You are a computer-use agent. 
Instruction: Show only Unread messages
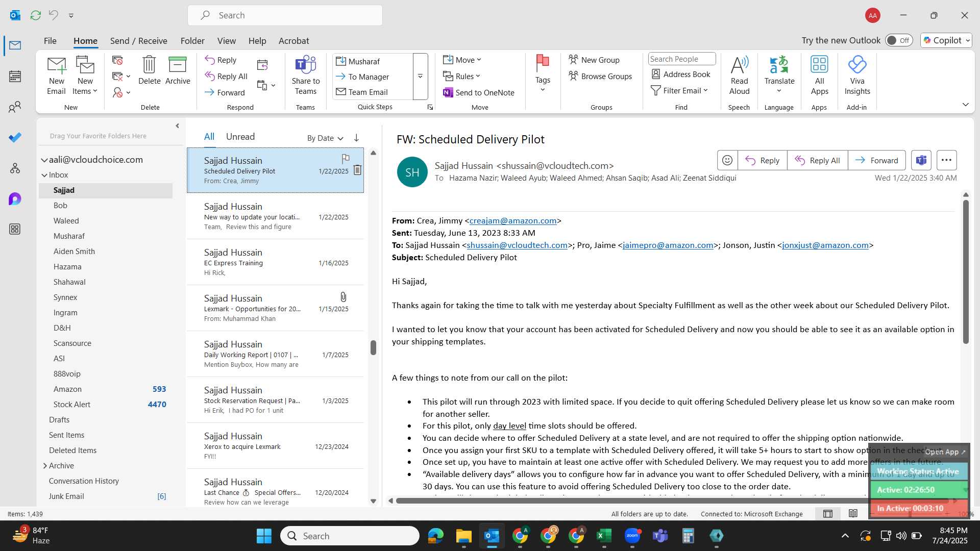click(240, 137)
